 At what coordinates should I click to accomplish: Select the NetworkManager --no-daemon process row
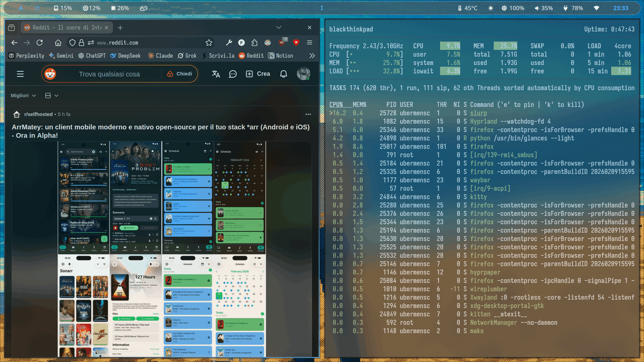(482, 322)
